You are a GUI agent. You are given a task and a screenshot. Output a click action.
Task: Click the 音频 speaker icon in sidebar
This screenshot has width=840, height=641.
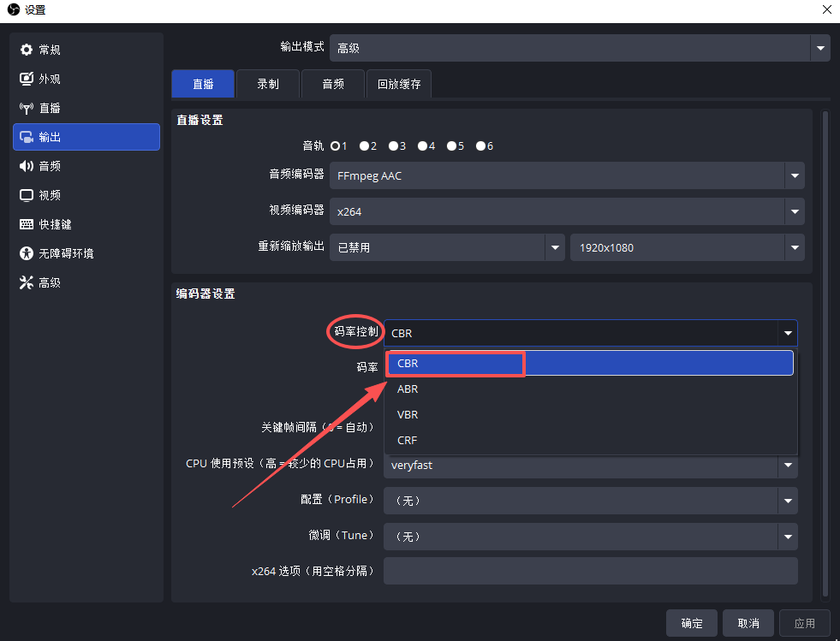pos(27,166)
